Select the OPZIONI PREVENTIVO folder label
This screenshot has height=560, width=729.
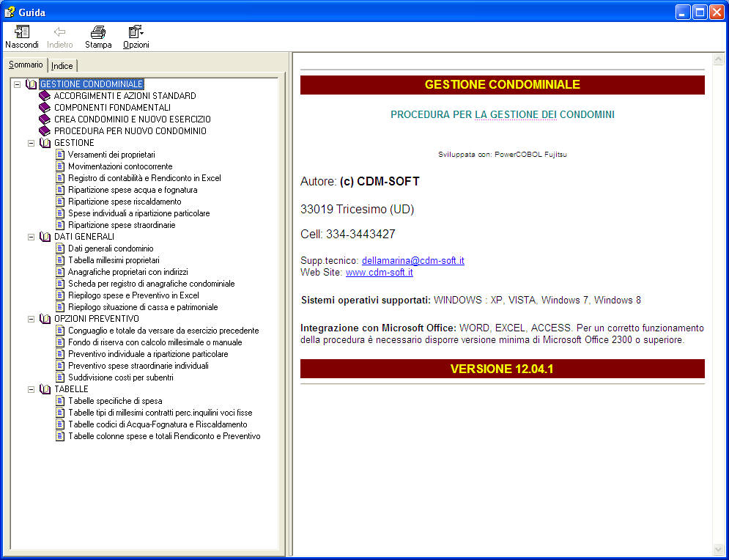97,319
